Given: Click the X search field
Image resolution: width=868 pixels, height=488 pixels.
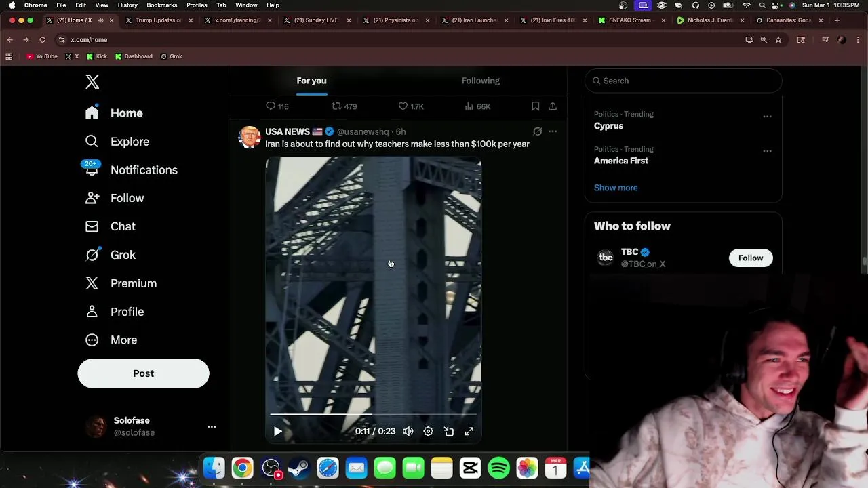Looking at the screenshot, I should point(683,81).
